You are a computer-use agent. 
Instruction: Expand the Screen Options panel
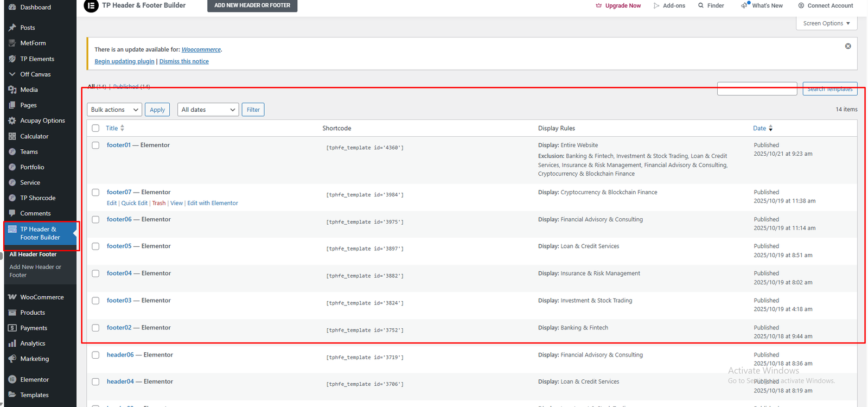pyautogui.click(x=826, y=23)
